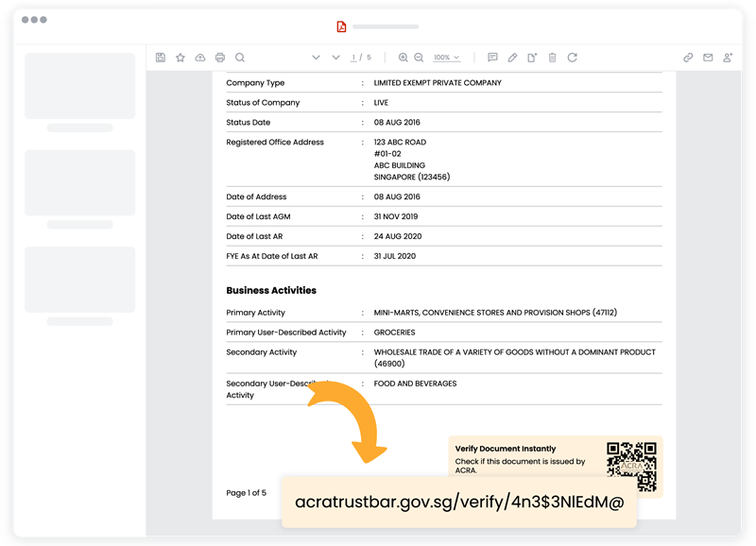The width and height of the screenshot is (756, 546).
Task: Star the document as a favorite
Action: [x=179, y=57]
